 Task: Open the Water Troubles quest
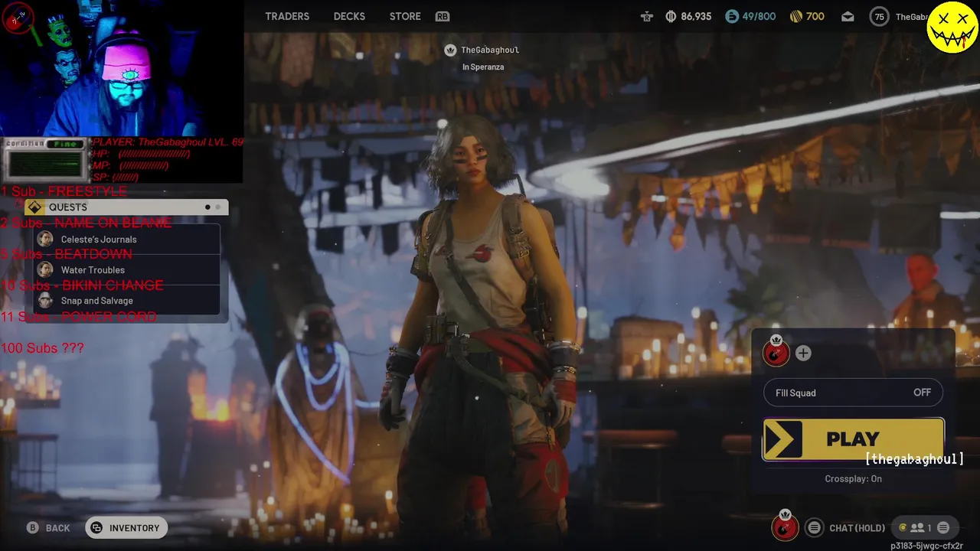tap(128, 270)
